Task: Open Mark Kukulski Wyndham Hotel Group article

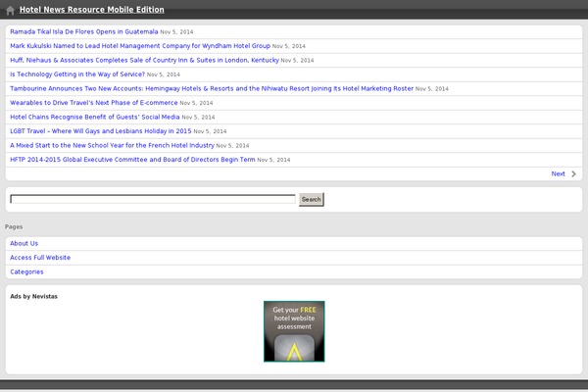Action: [140, 46]
